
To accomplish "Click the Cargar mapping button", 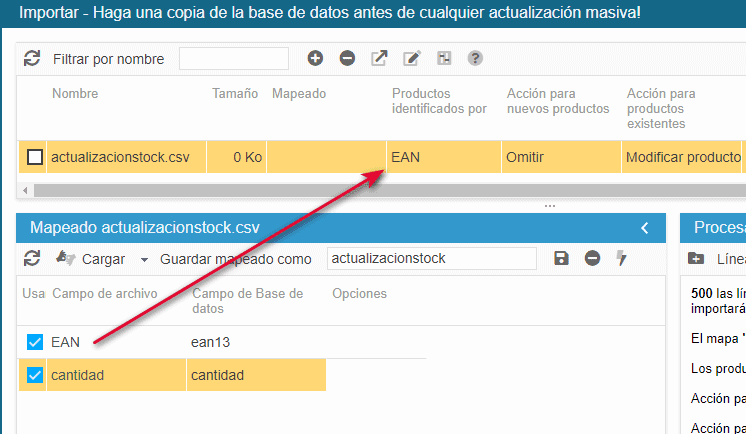I will pos(92,259).
